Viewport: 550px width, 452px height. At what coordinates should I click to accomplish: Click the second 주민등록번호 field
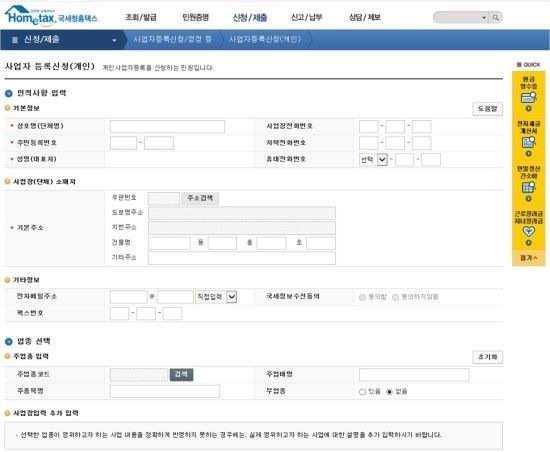click(159, 143)
